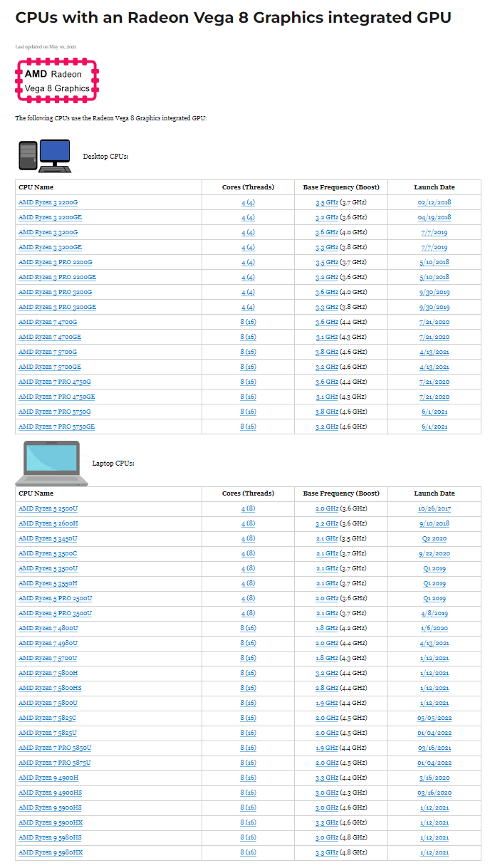Open AMD Ryzen 5 PRO 3500U link
This screenshot has width=490, height=868.
[55, 614]
